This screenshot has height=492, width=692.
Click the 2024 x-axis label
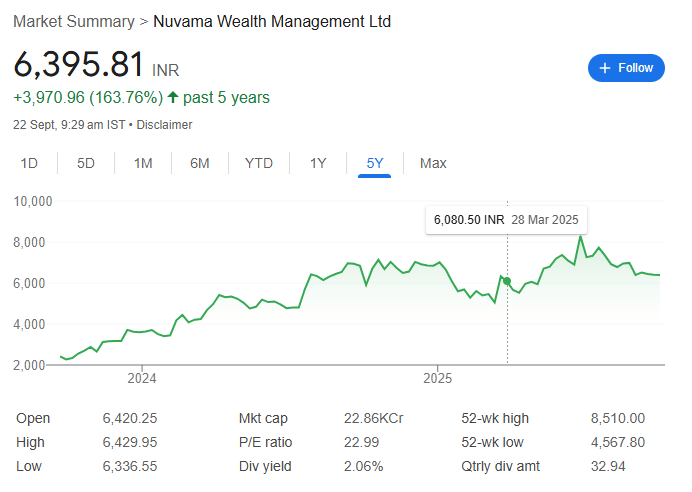point(142,378)
